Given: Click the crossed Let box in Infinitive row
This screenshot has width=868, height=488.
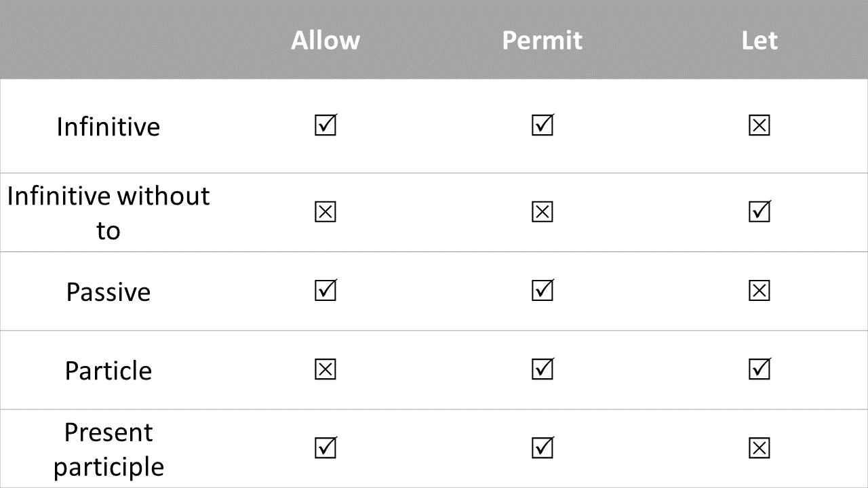Looking at the screenshot, I should (x=759, y=126).
